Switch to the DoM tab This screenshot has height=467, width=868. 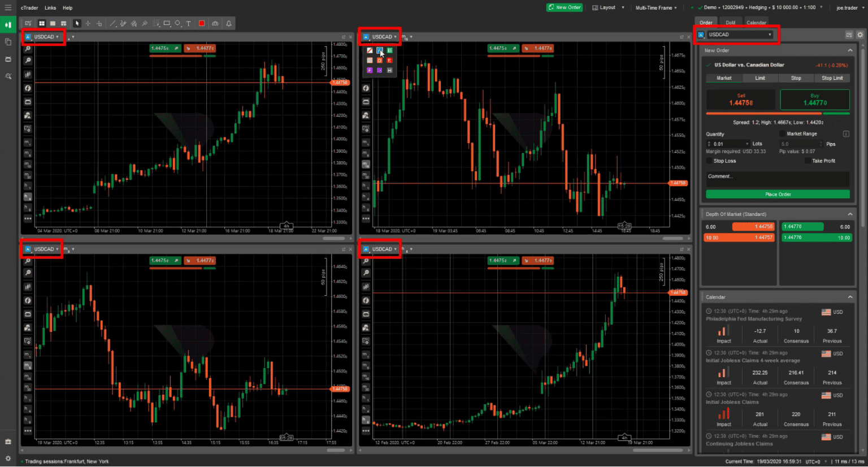click(730, 23)
